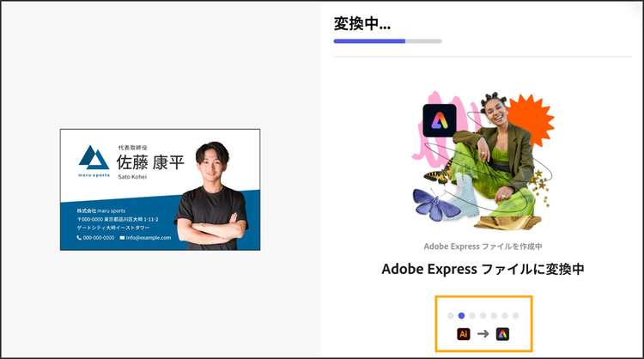Click the small Adobe Express icon after the arrow

(x=502, y=334)
